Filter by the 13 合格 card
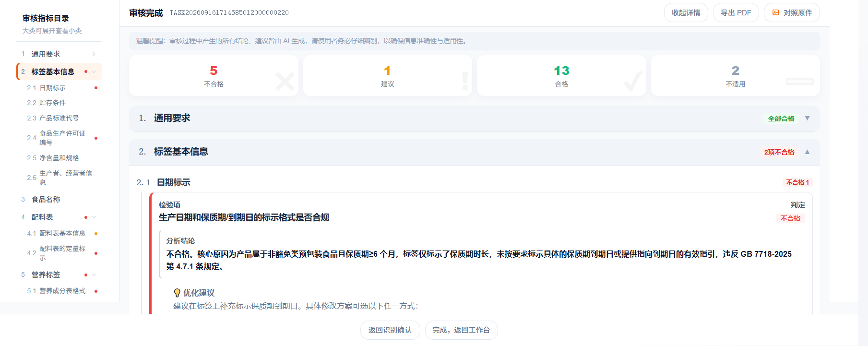Screen dimensions: 868x346 click(561, 76)
